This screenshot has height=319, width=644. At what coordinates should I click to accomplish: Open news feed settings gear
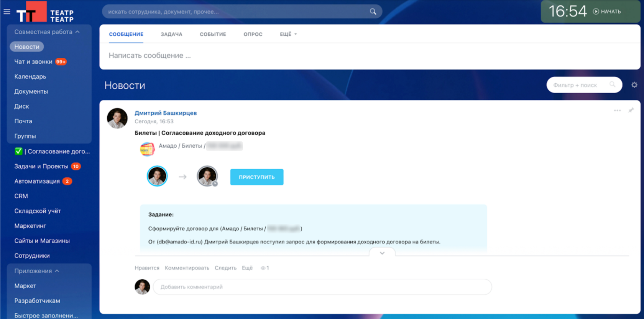click(x=634, y=85)
